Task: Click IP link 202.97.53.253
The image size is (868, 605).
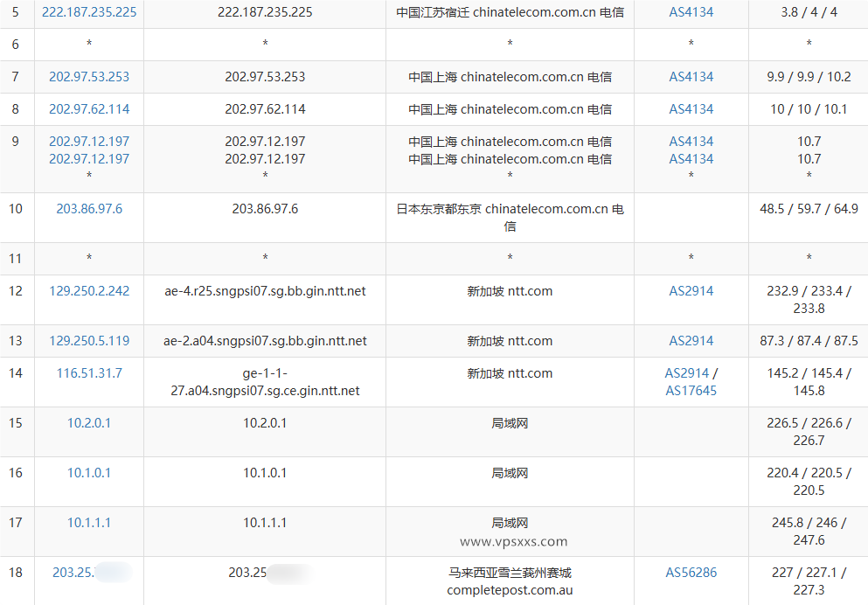Action: click(87, 77)
